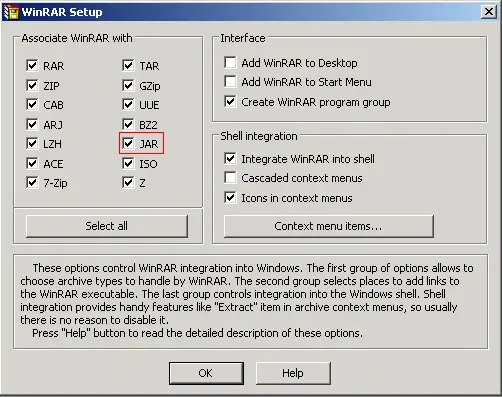Disable Icons in context menus
This screenshot has width=502, height=397.
pos(230,197)
